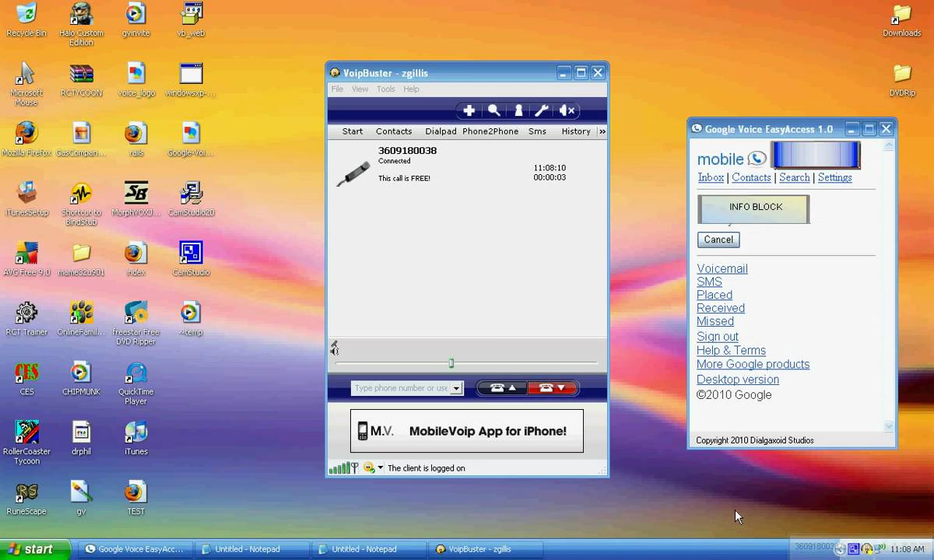This screenshot has width=934, height=560.
Task: Open the View menu in VoipBuster
Action: [x=360, y=89]
